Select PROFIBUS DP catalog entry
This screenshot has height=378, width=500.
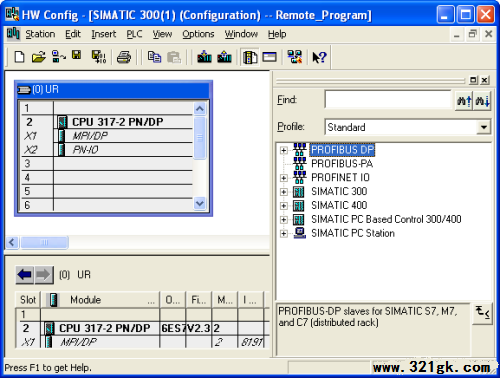342,150
